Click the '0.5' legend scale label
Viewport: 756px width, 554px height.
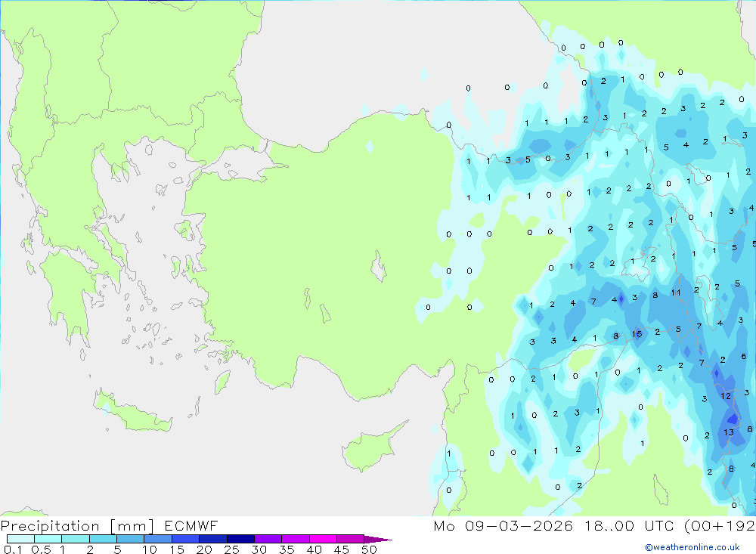tap(42, 549)
